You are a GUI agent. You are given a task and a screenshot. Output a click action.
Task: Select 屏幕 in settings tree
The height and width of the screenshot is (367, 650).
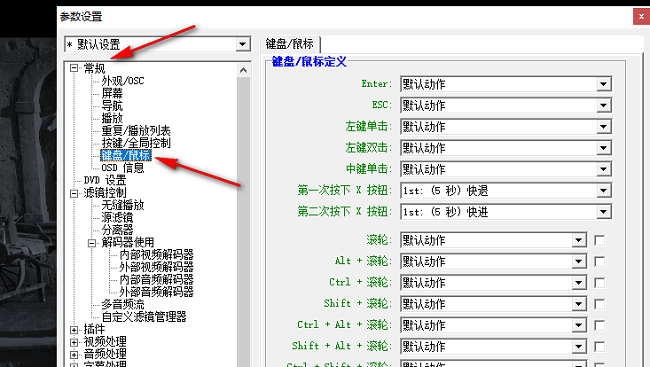[112, 93]
